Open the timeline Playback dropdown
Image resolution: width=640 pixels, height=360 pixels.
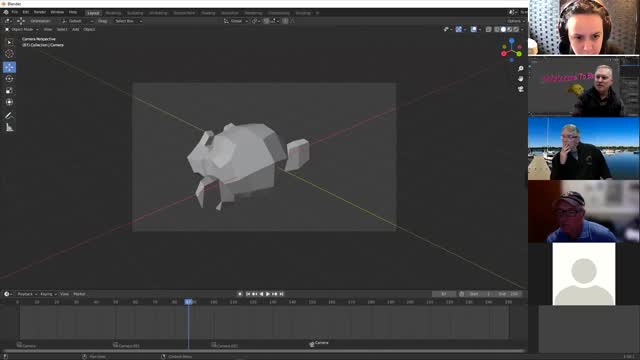tap(27, 294)
